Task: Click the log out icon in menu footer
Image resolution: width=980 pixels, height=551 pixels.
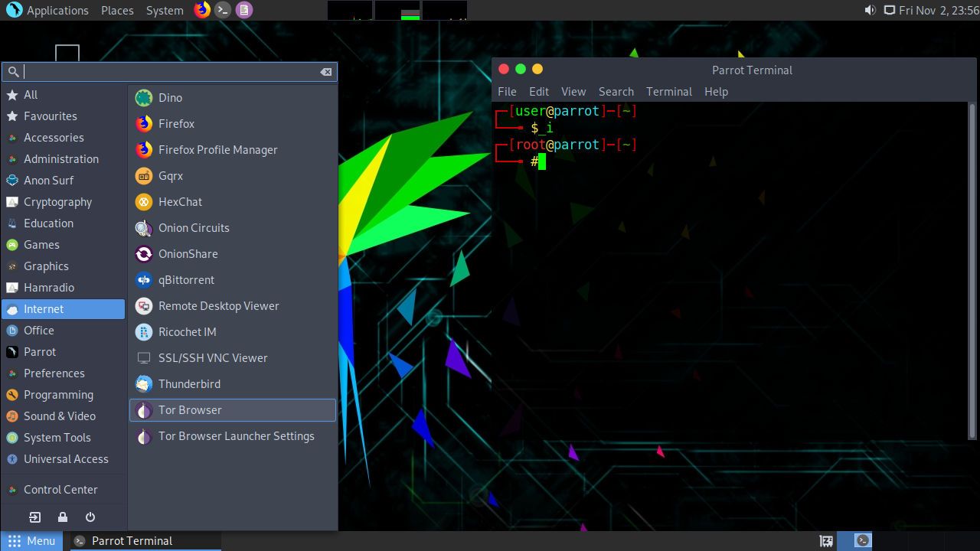Action: tap(35, 517)
